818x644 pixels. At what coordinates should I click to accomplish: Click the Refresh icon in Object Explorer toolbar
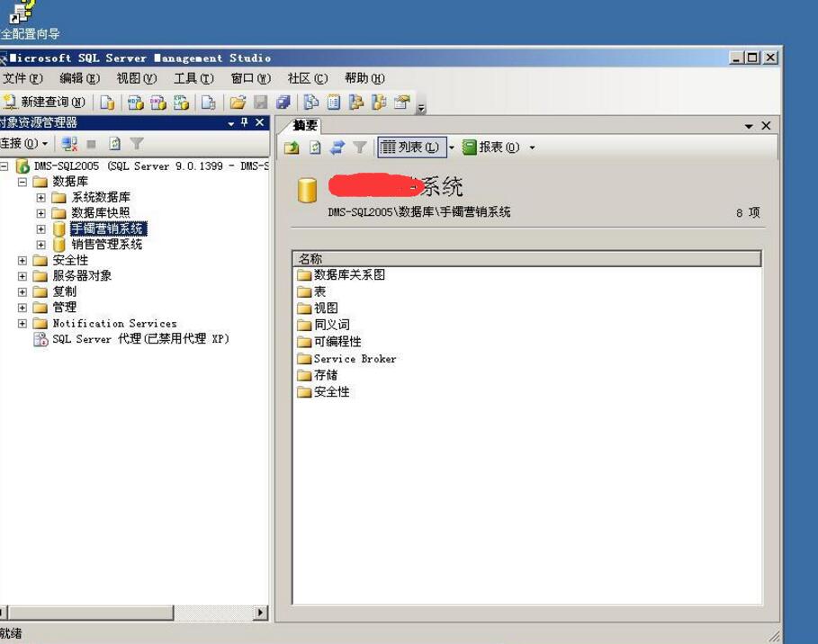[x=114, y=144]
